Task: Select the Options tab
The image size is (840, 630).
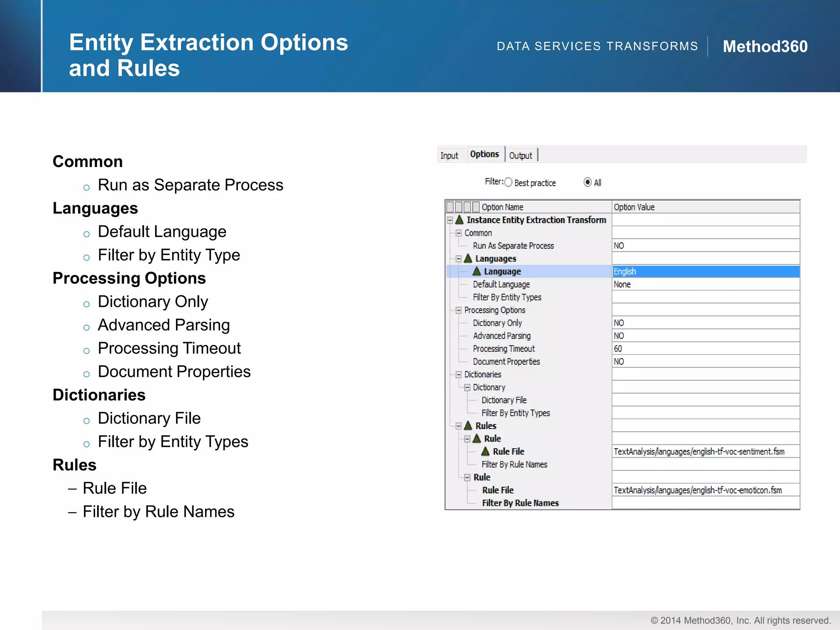Action: 484,154
